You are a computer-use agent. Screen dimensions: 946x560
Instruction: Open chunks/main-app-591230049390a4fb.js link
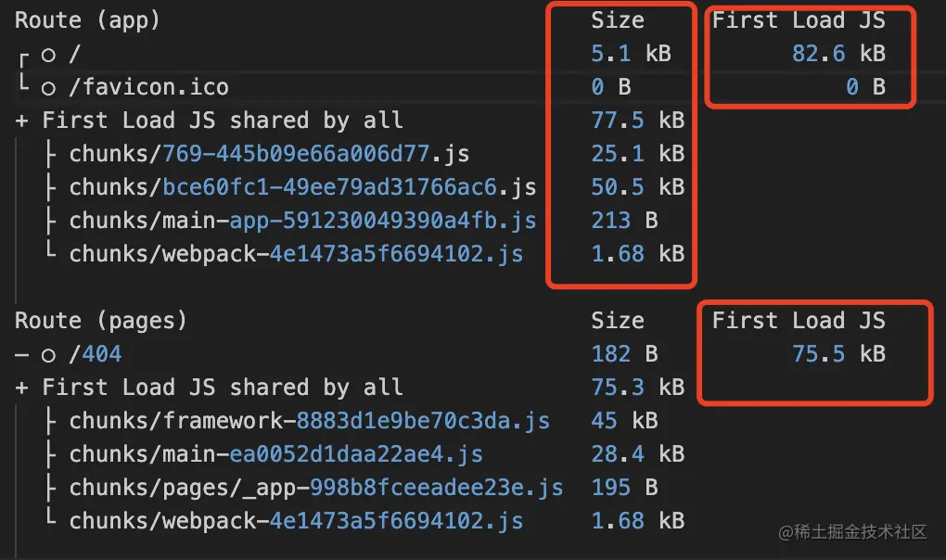[303, 221]
